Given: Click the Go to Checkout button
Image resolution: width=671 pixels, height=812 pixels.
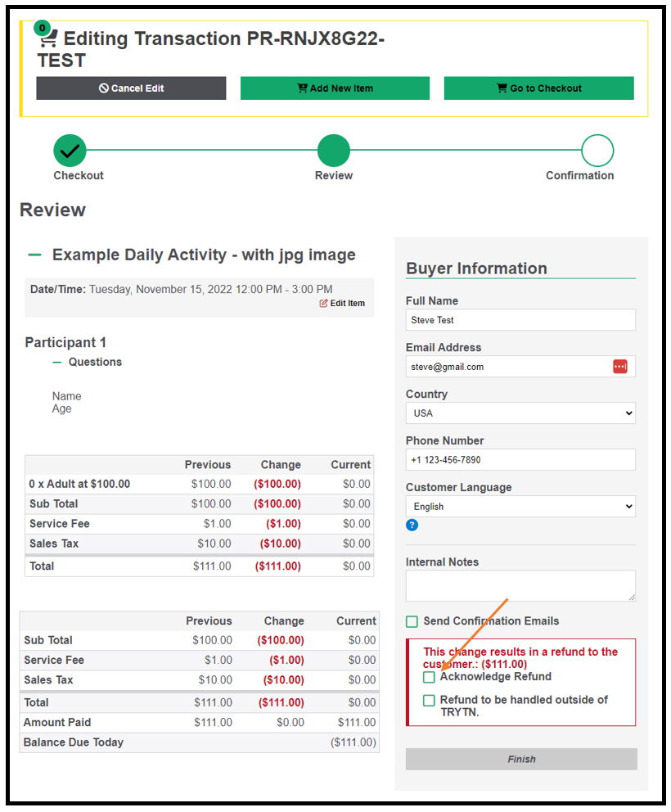Looking at the screenshot, I should (x=539, y=88).
